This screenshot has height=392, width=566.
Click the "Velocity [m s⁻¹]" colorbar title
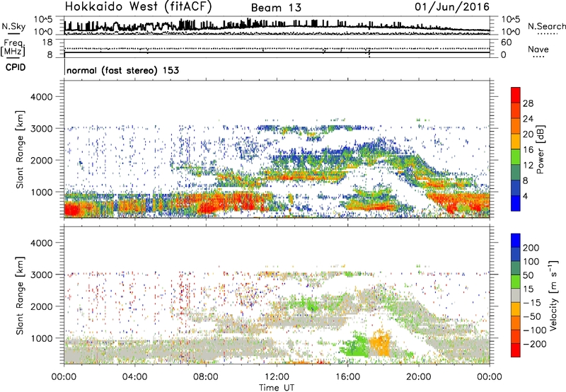[x=553, y=295]
